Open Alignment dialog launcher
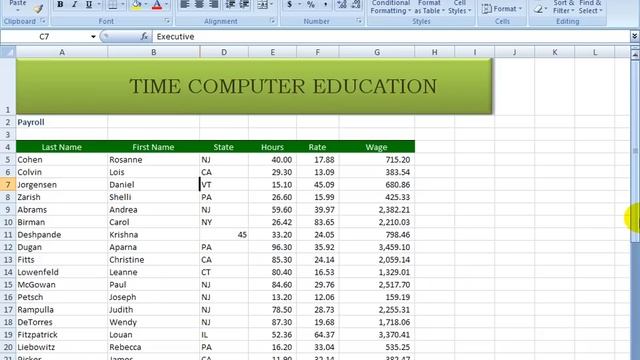Image resolution: width=640 pixels, height=360 pixels. [273, 21]
